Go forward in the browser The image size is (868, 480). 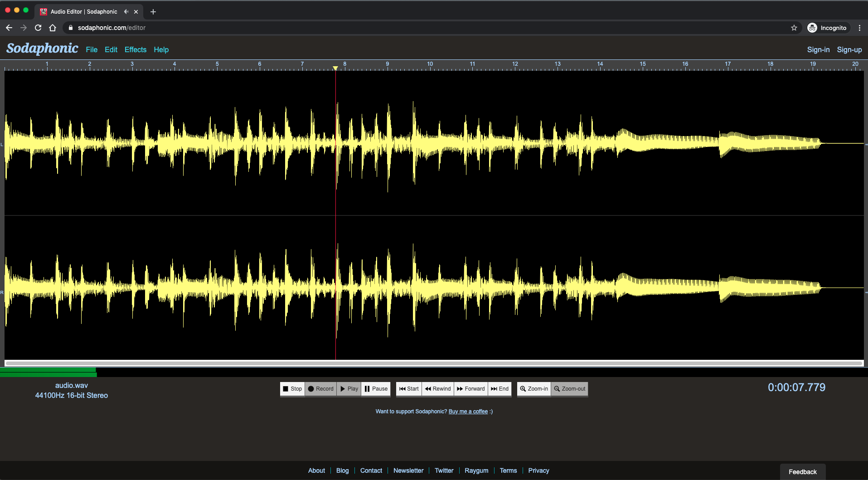pyautogui.click(x=24, y=28)
